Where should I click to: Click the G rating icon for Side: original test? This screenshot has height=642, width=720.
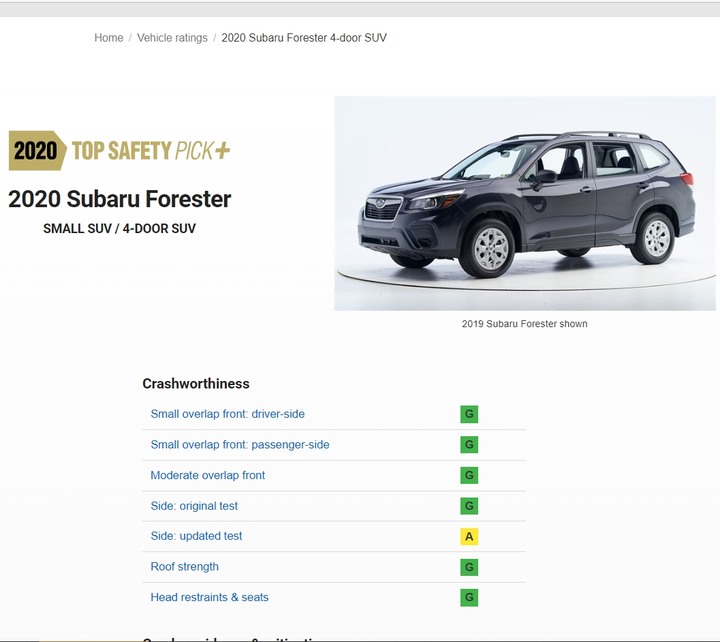[x=469, y=506]
